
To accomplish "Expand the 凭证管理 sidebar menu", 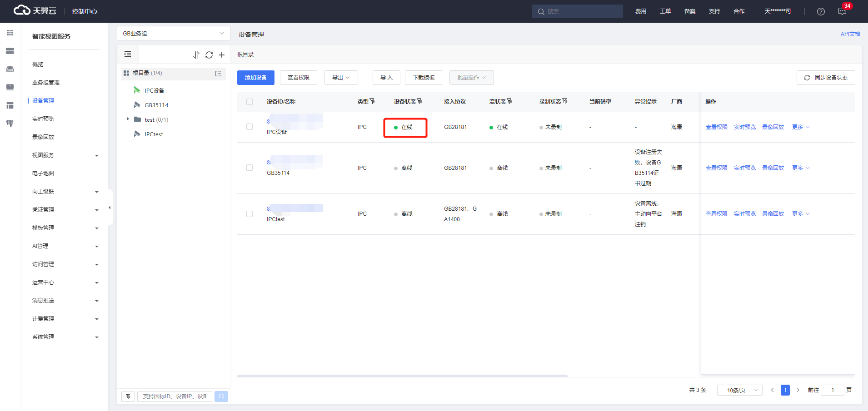I will [65, 210].
